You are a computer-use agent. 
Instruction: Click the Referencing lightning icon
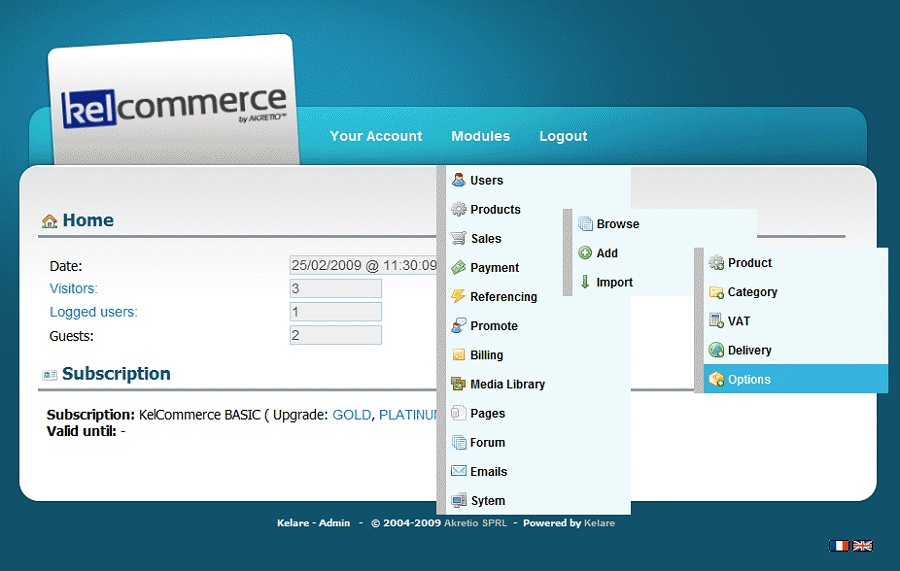tap(459, 296)
